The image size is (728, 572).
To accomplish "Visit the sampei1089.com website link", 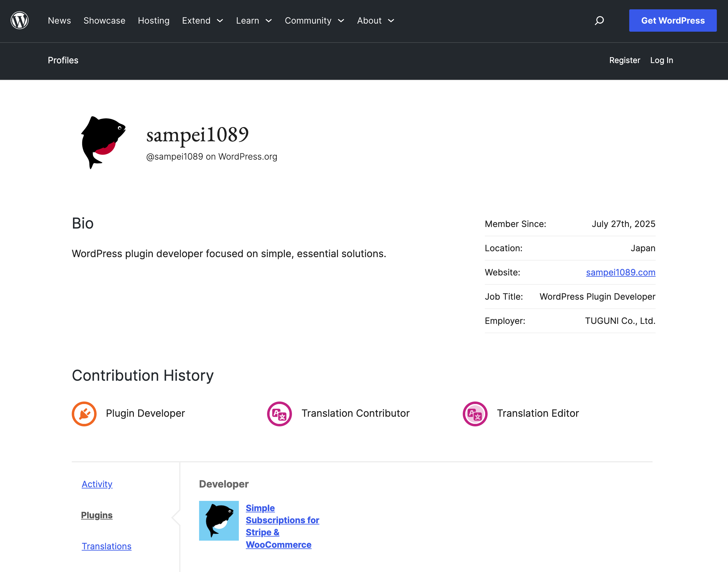I will pyautogui.click(x=620, y=272).
